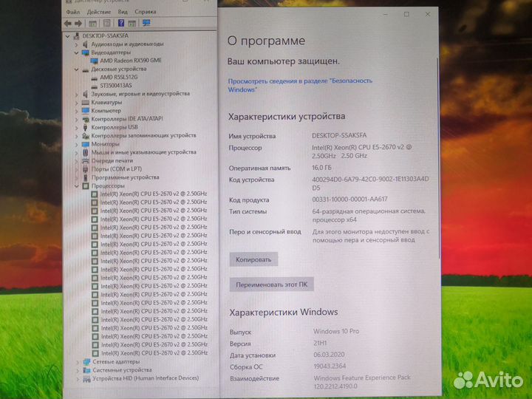Select the Сетевые адаптеры network icon
532x399 pixels.
tap(87, 362)
